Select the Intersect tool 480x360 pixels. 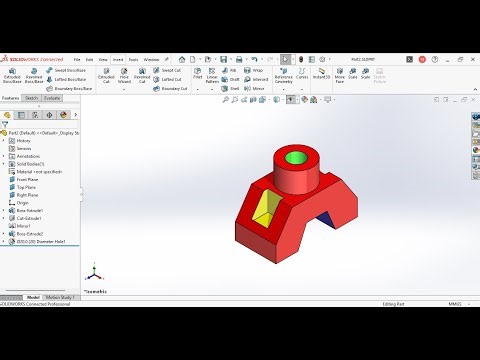tap(256, 79)
